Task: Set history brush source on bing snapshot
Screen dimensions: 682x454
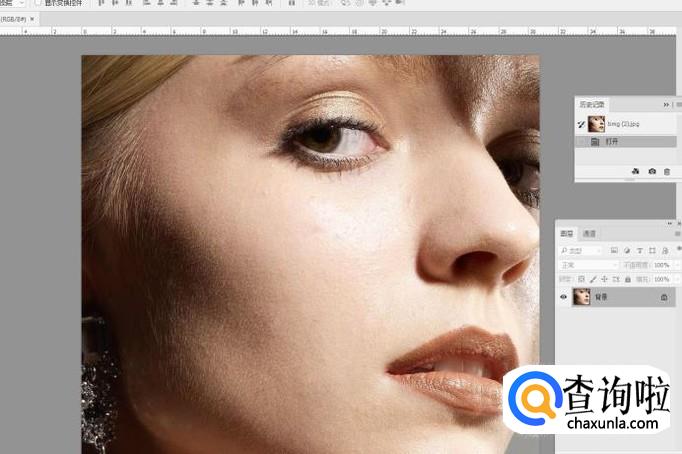Action: tap(581, 125)
